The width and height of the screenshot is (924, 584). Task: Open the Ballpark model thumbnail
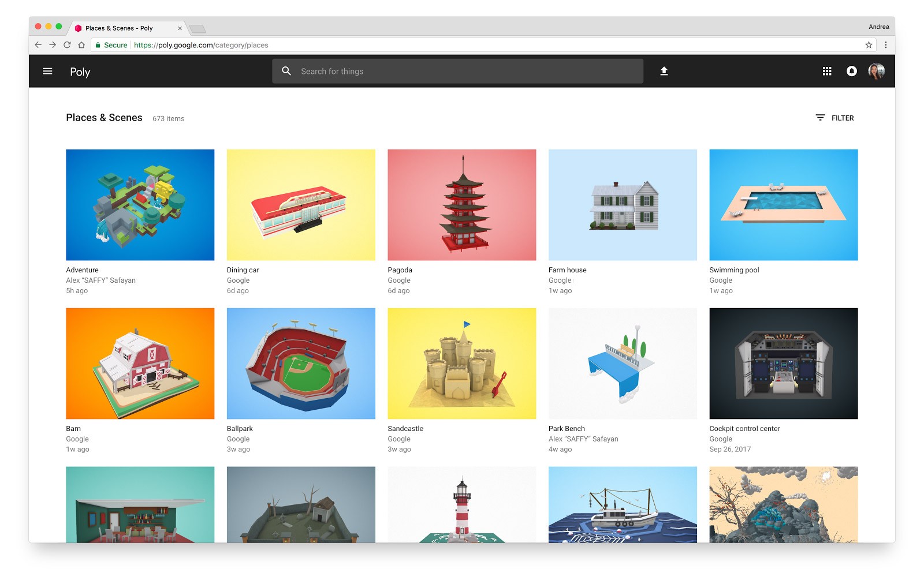point(301,364)
